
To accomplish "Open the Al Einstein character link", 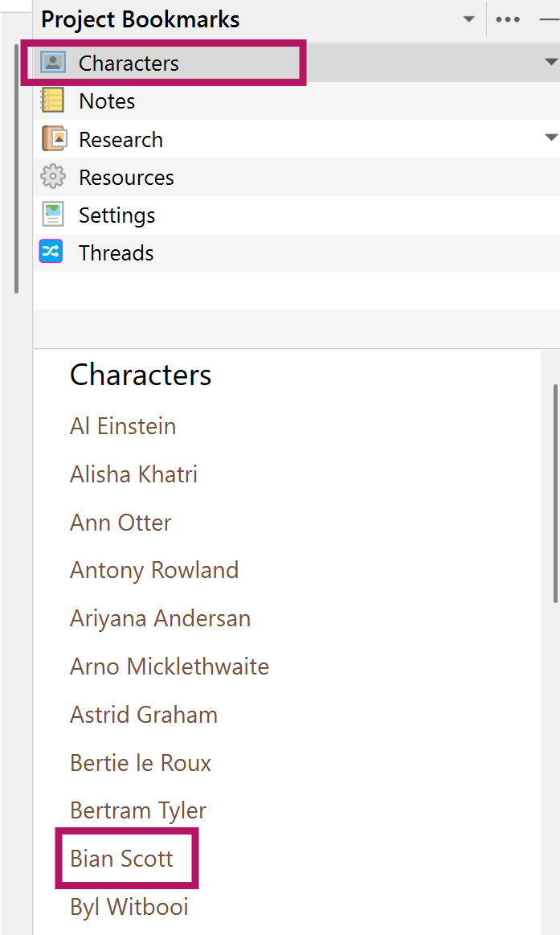I will 123,426.
